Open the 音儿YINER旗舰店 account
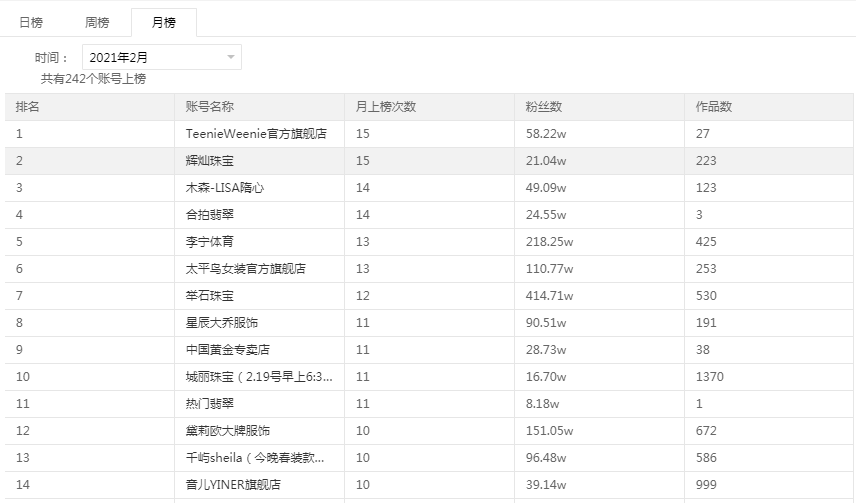Screen dimensions: 856x503 [x=233, y=485]
